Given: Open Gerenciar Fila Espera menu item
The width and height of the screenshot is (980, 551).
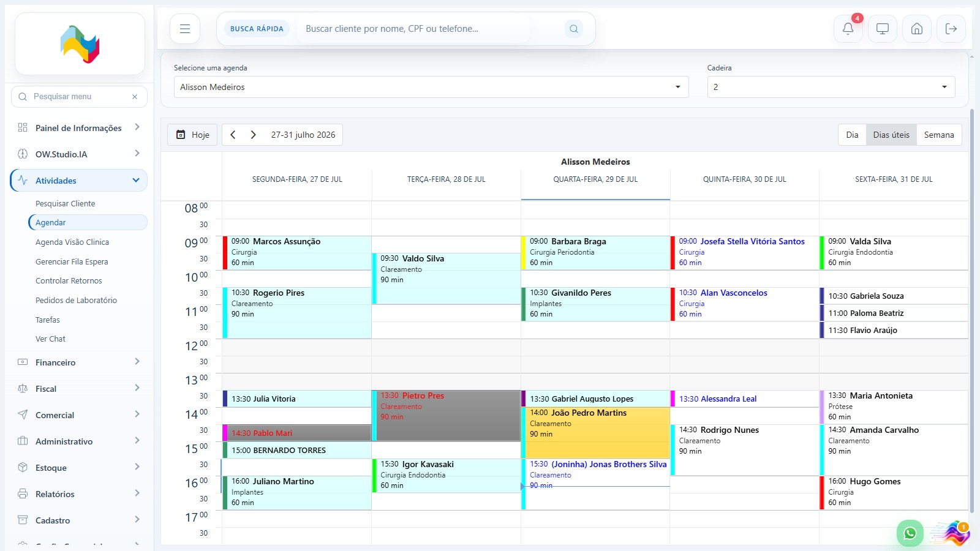Looking at the screenshot, I should click(72, 261).
